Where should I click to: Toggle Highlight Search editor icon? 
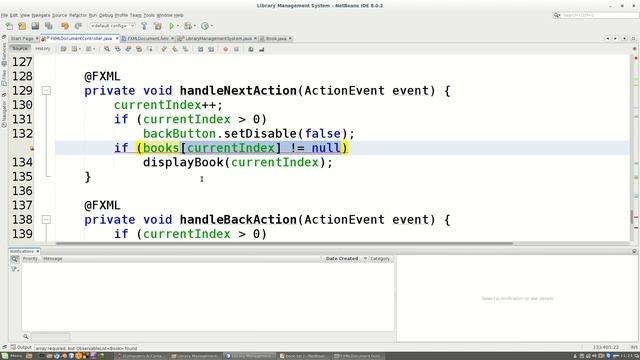(x=139, y=49)
